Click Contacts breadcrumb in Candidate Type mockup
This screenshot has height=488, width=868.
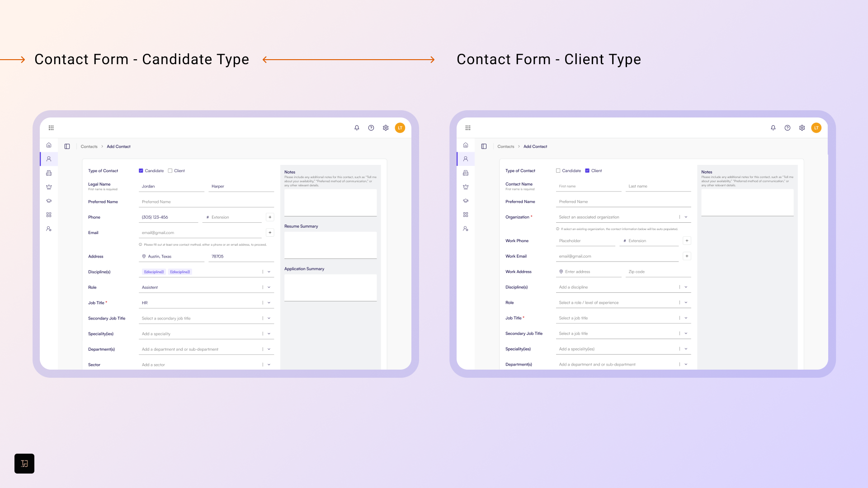(89, 146)
